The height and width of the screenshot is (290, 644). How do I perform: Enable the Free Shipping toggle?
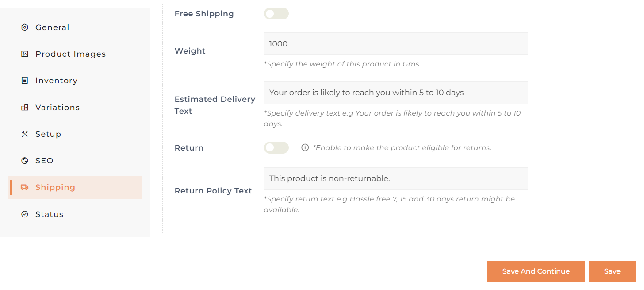click(x=276, y=14)
